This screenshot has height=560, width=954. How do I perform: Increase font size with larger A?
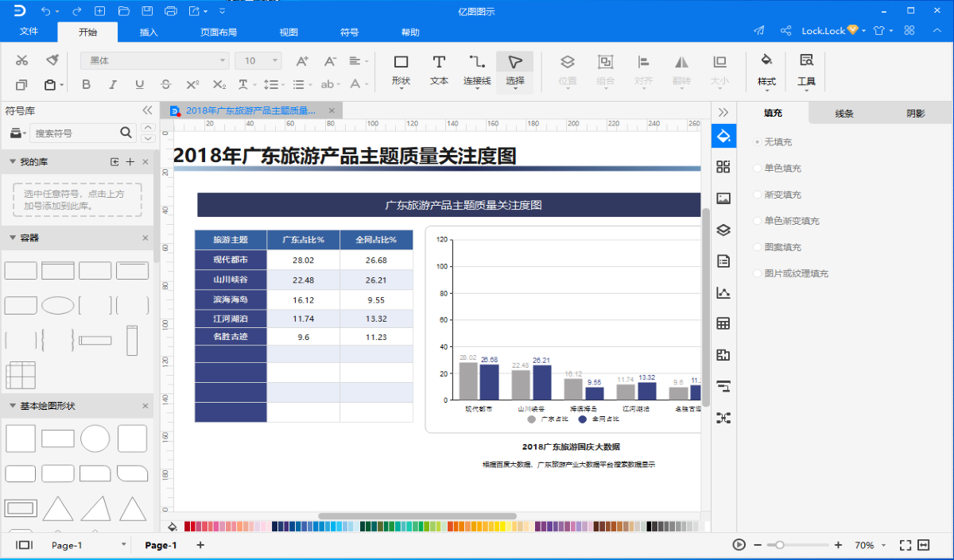[302, 60]
